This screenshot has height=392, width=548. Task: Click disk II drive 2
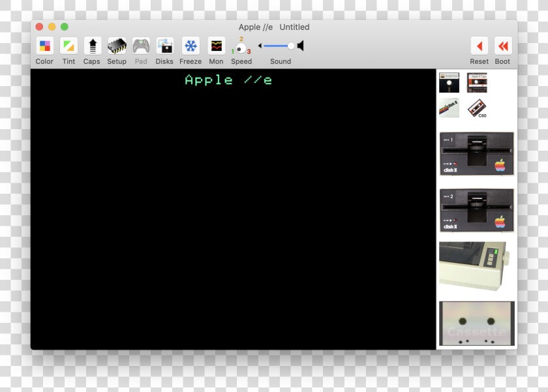(477, 210)
